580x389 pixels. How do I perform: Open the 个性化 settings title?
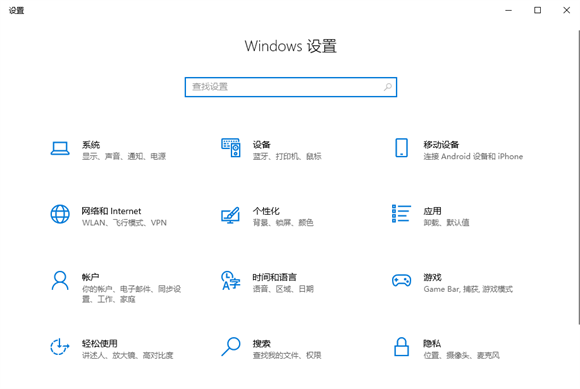(x=266, y=211)
